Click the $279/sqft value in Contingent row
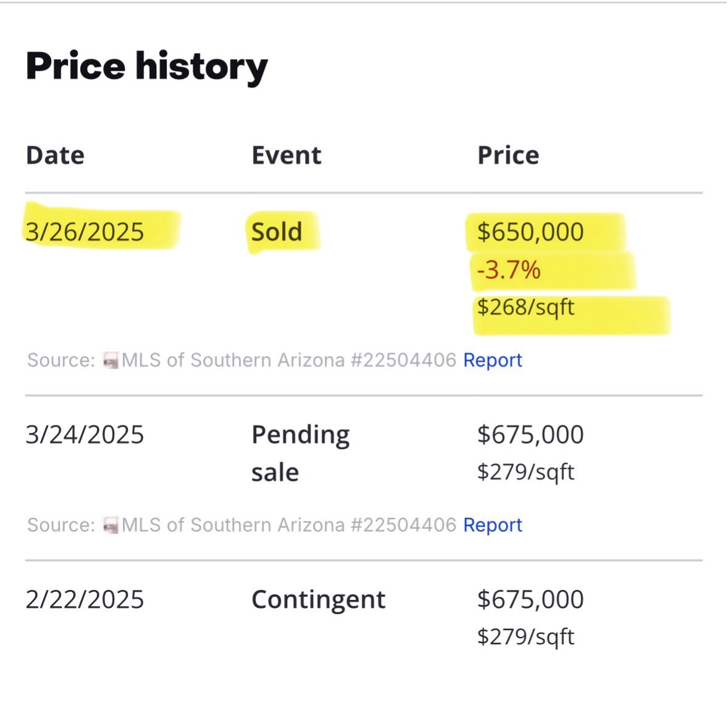 525,636
